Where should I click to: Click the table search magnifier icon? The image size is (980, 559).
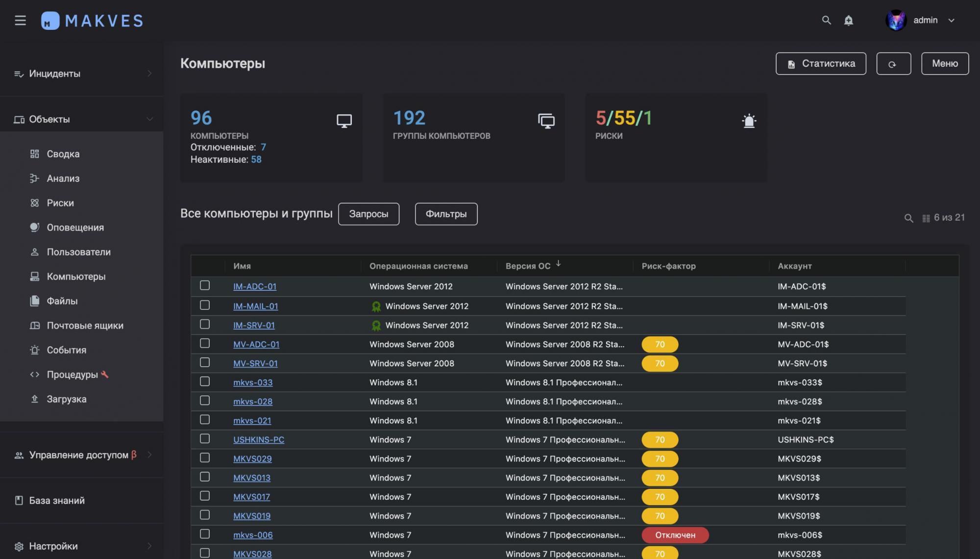908,218
